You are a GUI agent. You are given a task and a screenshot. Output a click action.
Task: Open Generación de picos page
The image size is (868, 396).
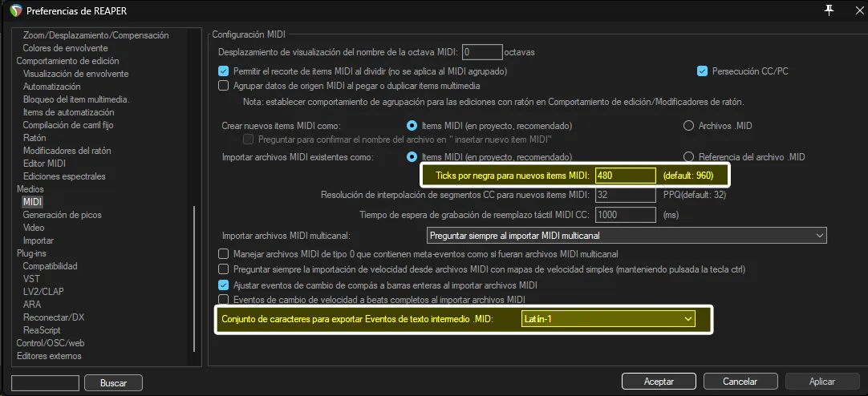[x=62, y=215]
